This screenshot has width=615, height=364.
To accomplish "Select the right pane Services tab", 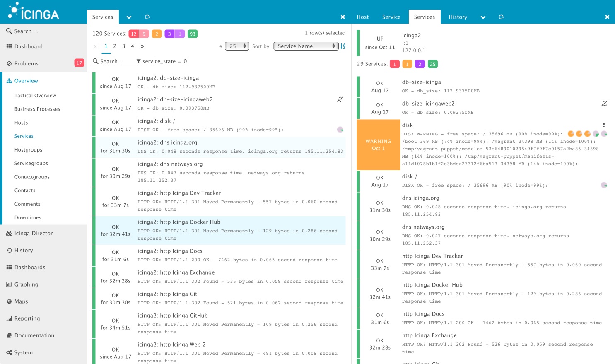I will (x=424, y=17).
